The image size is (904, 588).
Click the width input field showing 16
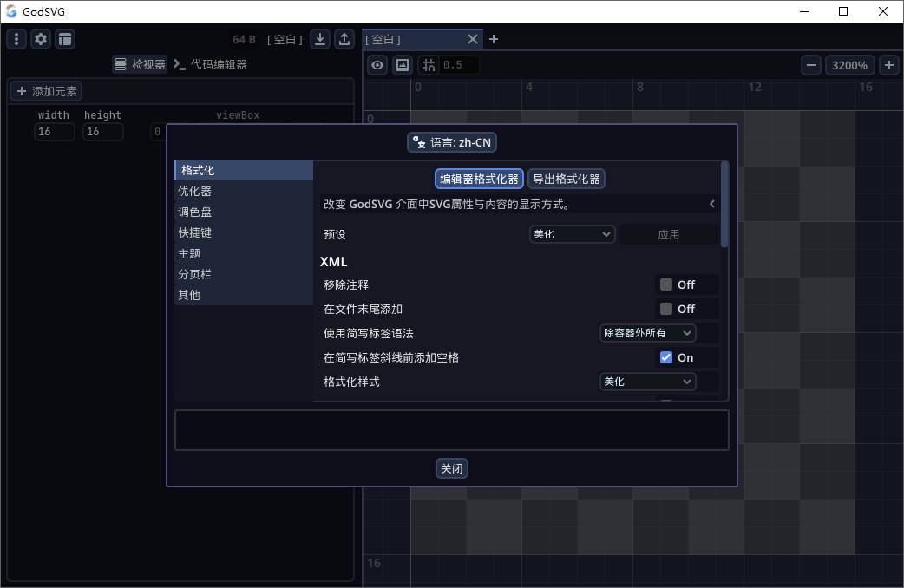[54, 132]
